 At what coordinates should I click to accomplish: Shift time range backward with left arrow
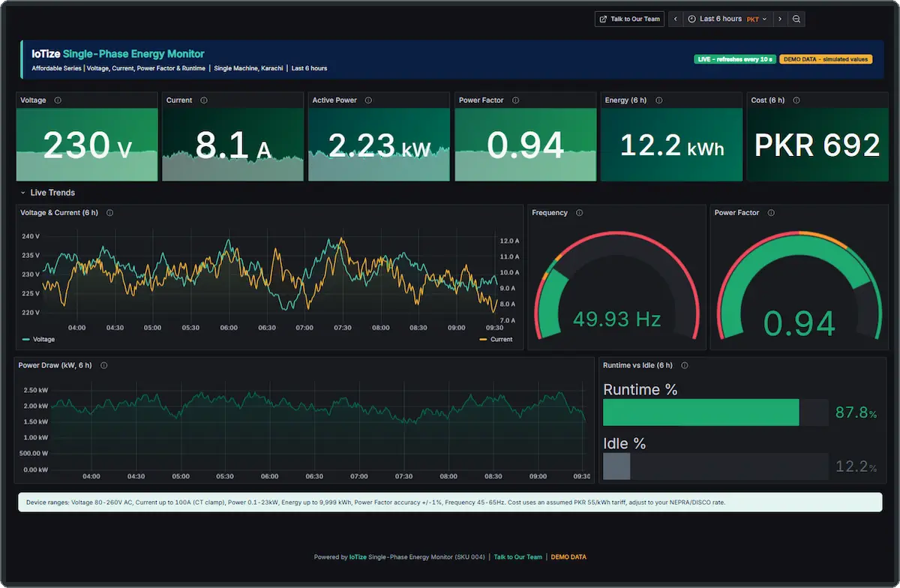(676, 19)
